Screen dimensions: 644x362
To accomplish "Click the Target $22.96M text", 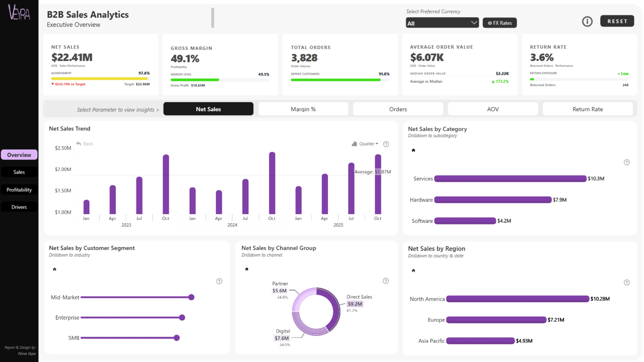I will 137,84.
